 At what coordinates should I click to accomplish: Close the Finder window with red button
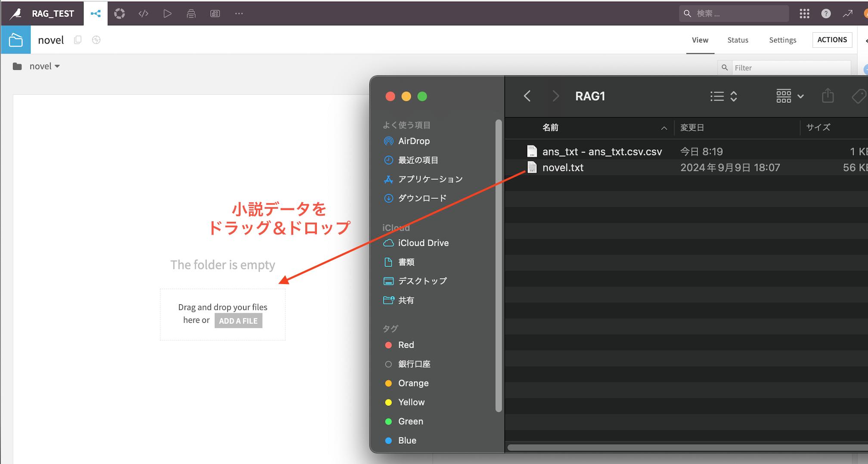pos(391,96)
